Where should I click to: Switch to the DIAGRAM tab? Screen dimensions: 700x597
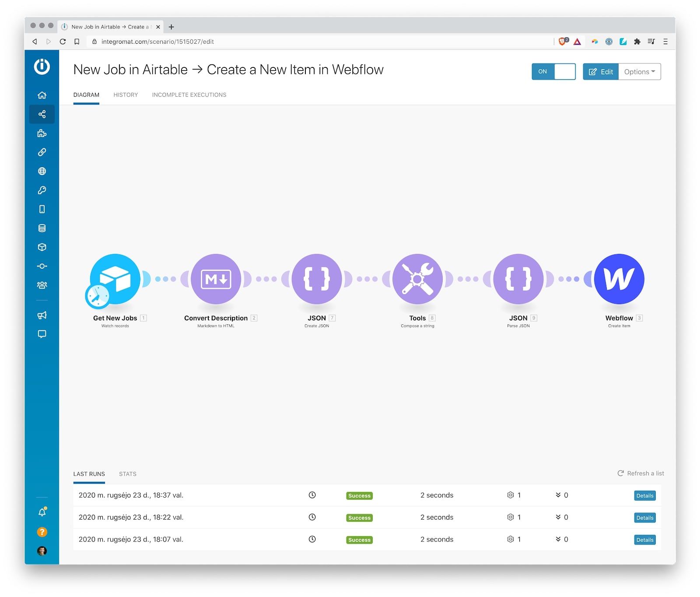click(86, 95)
